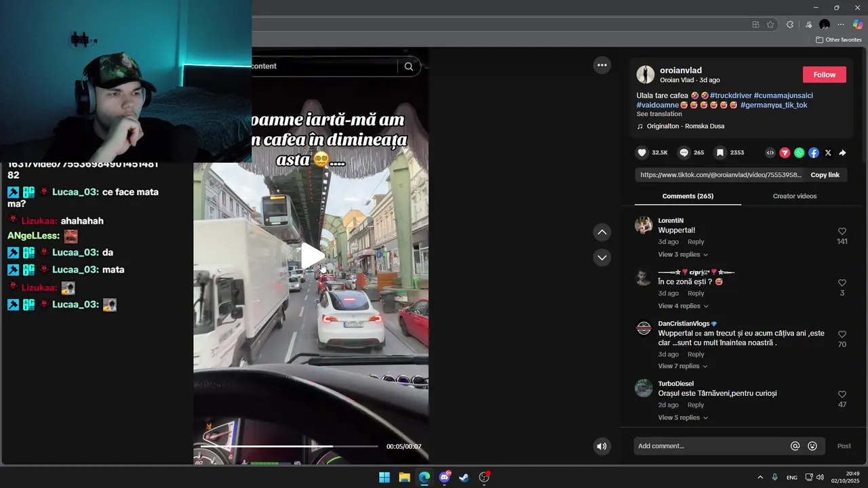Image resolution: width=868 pixels, height=488 pixels.
Task: Switch to the Comments (265) tab
Action: [688, 196]
